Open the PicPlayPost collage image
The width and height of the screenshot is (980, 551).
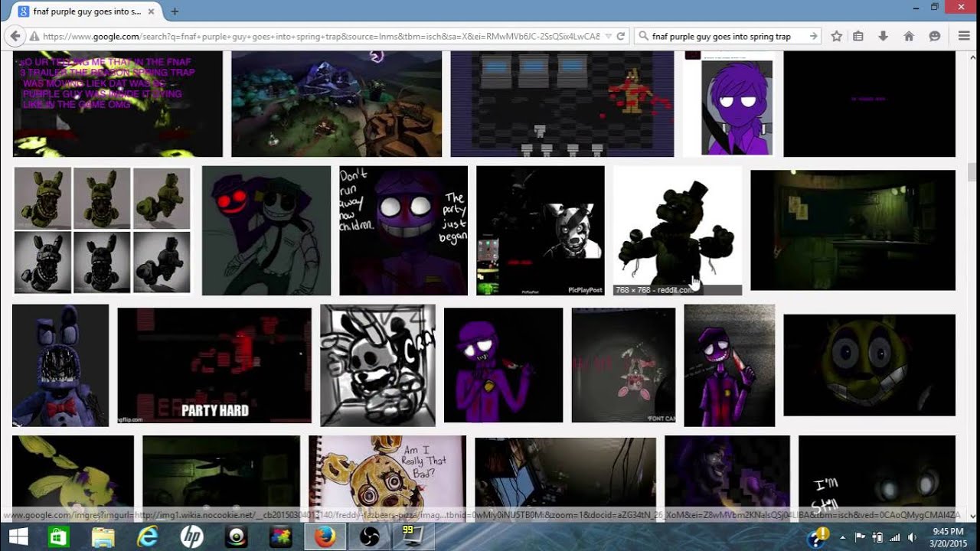[x=540, y=230]
